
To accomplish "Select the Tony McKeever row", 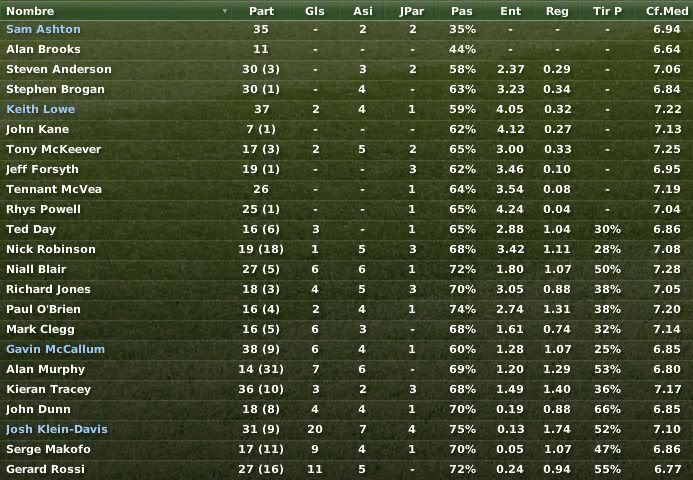I will click(346, 149).
